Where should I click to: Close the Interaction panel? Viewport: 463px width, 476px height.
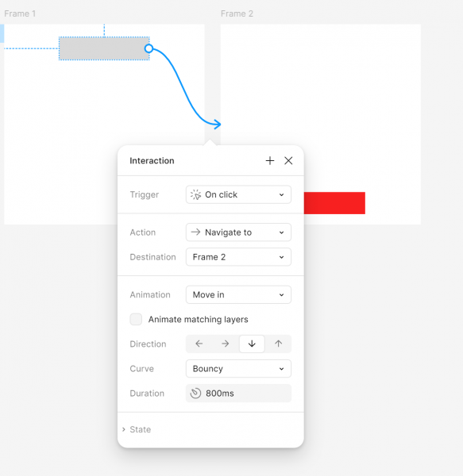[288, 160]
